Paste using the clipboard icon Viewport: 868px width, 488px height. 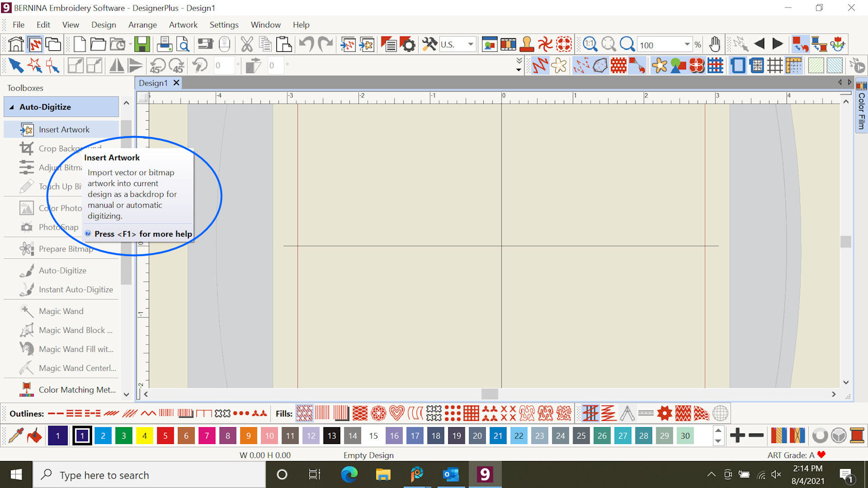pos(284,44)
